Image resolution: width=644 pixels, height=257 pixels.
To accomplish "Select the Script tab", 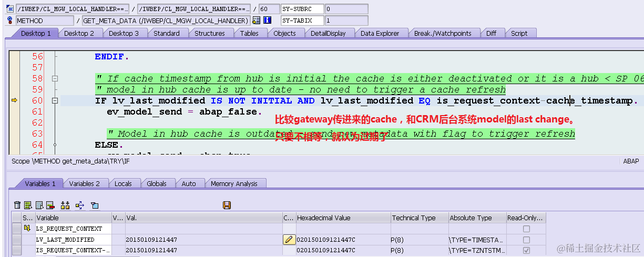I will pyautogui.click(x=519, y=33).
